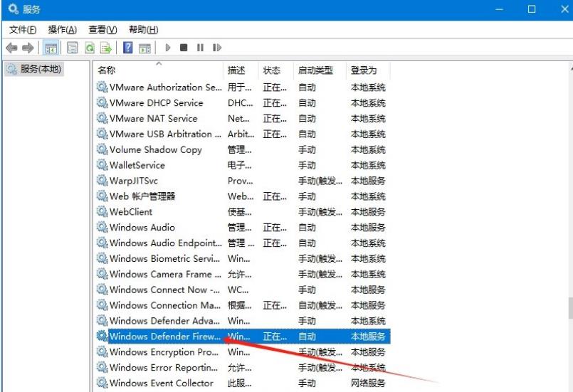The height and width of the screenshot is (392, 573).
Task: Click gear icon beside Windows Event Collector
Action: point(102,383)
